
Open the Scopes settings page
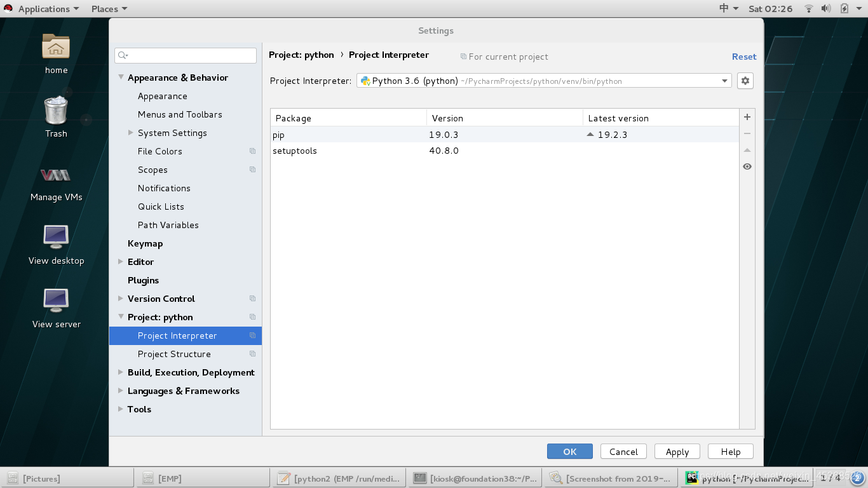click(x=153, y=170)
